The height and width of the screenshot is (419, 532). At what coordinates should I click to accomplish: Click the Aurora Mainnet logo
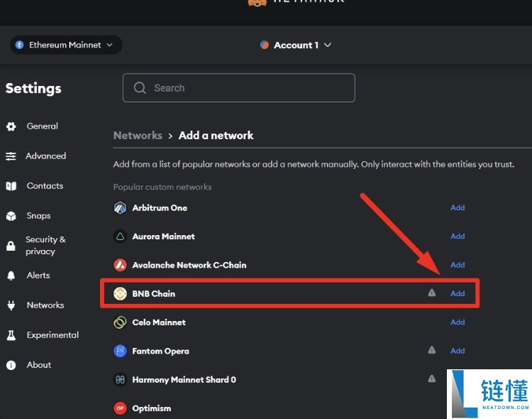(x=120, y=236)
